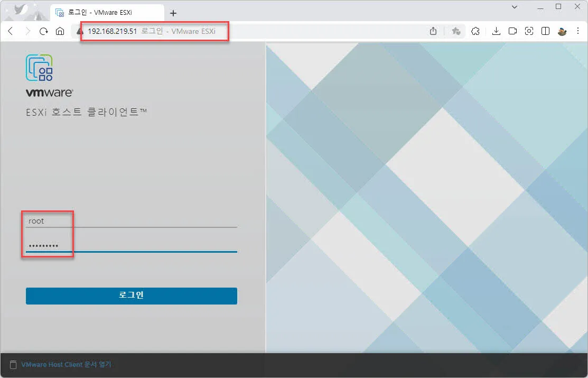Click the site security warning icon
Viewport: 588px width, 378px height.
point(80,31)
